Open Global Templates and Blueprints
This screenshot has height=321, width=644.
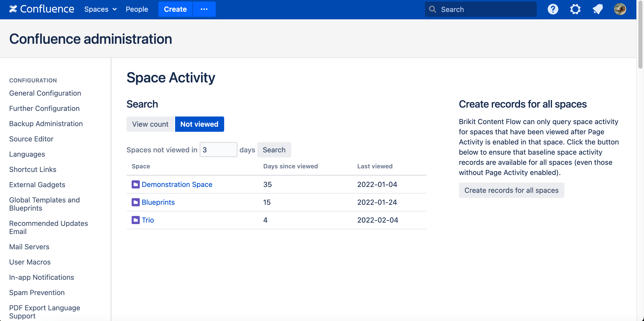pyautogui.click(x=44, y=204)
